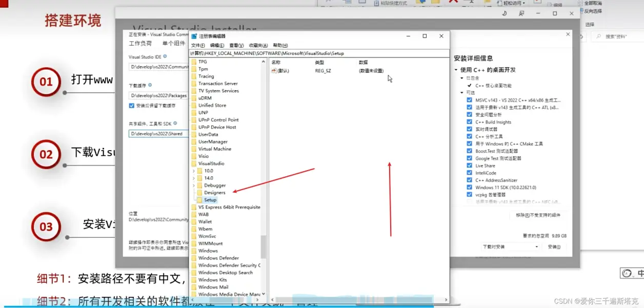Select the VS Express 64bit Prerequisites key
The width and height of the screenshot is (644, 308).
pos(229,207)
